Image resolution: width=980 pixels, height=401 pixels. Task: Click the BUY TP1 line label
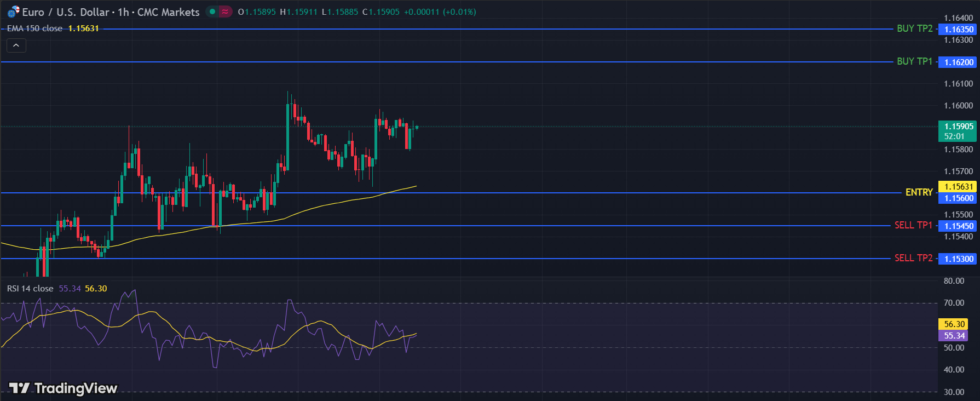(x=914, y=61)
